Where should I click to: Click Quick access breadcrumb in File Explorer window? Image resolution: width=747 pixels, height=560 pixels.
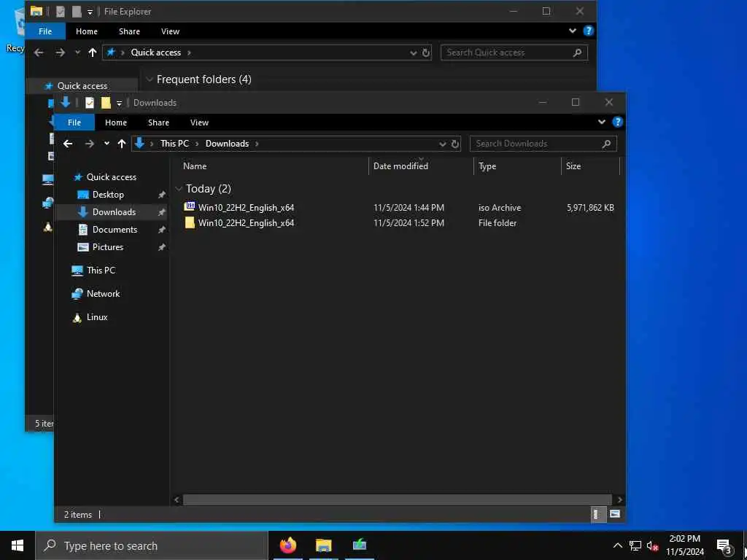click(x=156, y=52)
